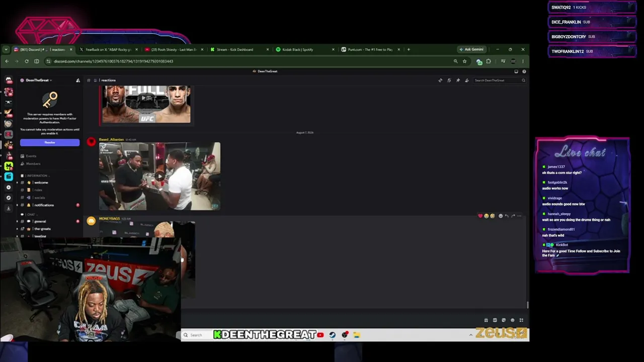Open the channel Threads icon
This screenshot has width=644, height=362.
tap(440, 80)
